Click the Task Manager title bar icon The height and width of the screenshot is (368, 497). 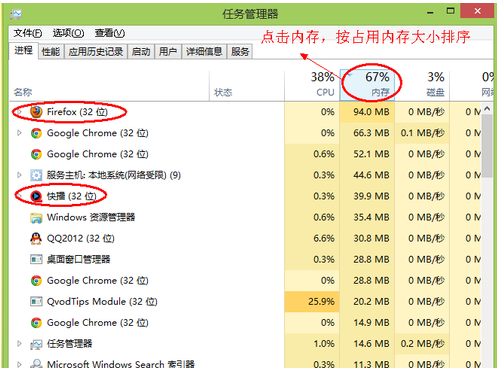pyautogui.click(x=16, y=14)
